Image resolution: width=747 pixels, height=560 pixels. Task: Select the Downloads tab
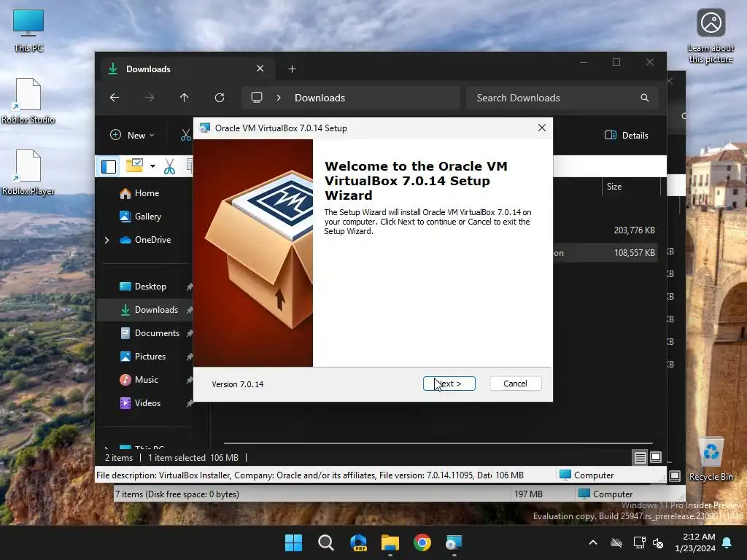pyautogui.click(x=187, y=69)
